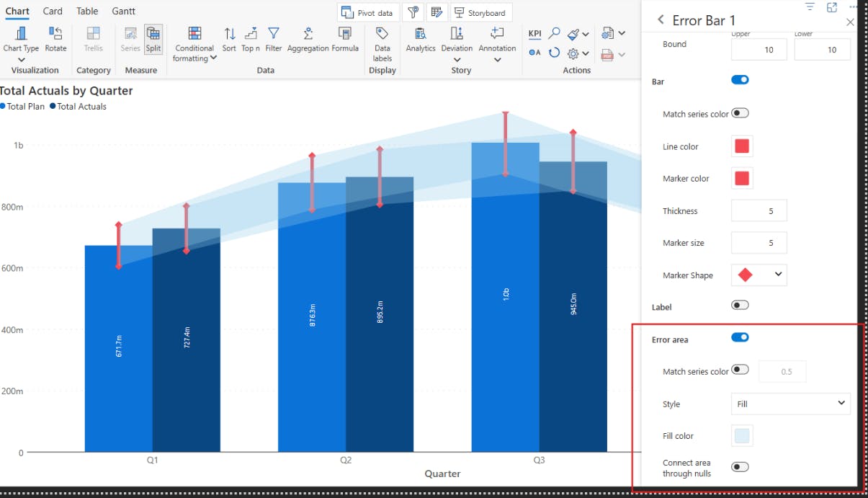The width and height of the screenshot is (868, 498).
Task: Enable the Label toggle
Action: (x=740, y=306)
